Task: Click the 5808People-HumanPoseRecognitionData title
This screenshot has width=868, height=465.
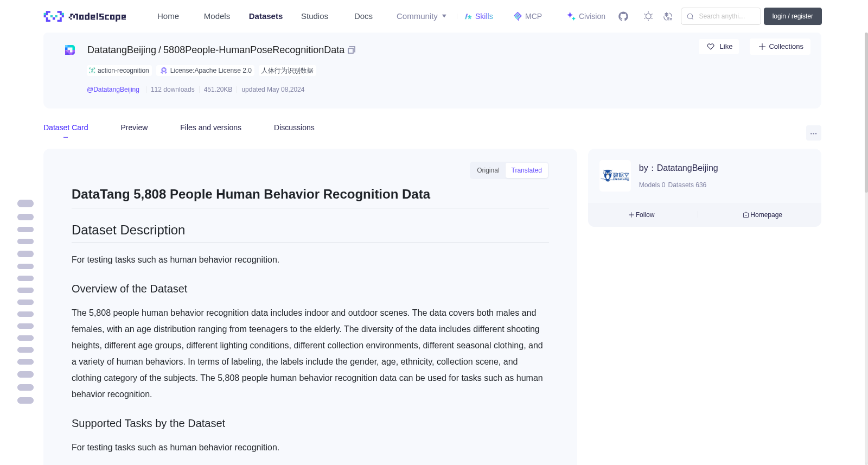Action: click(x=254, y=50)
